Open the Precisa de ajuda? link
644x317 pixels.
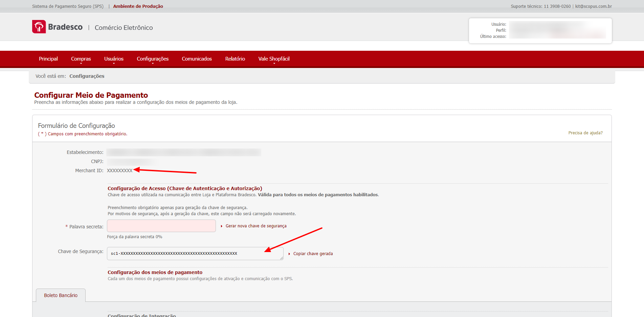pyautogui.click(x=585, y=133)
